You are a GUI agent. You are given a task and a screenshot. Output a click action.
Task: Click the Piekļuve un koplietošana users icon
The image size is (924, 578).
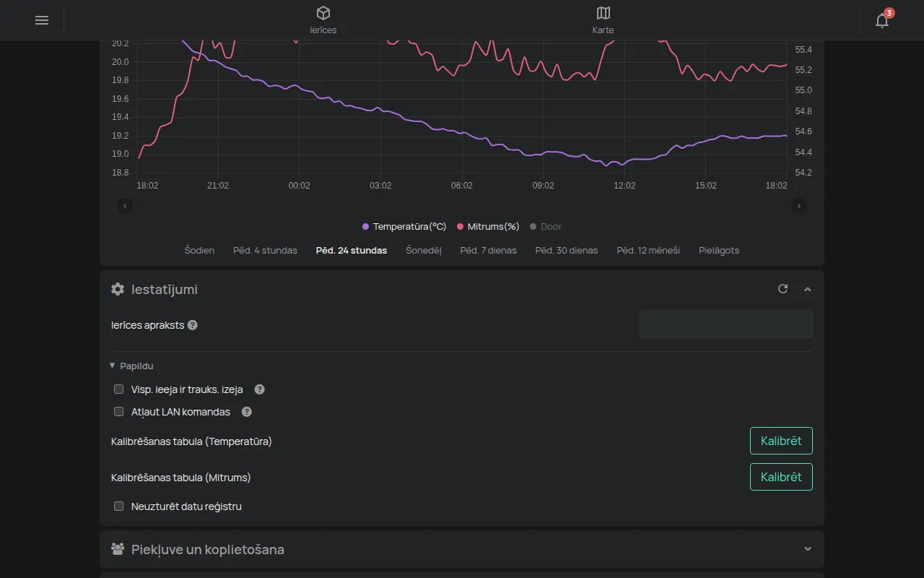tap(118, 549)
